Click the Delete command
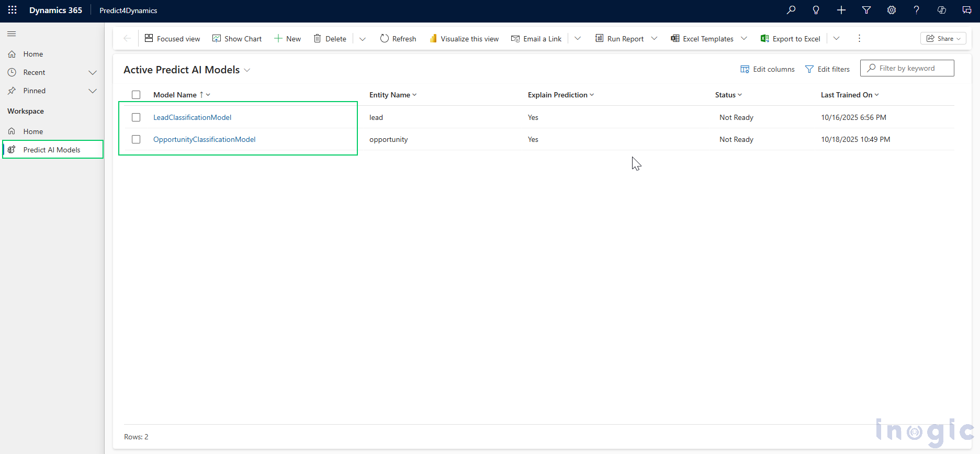Image resolution: width=980 pixels, height=454 pixels. click(330, 39)
